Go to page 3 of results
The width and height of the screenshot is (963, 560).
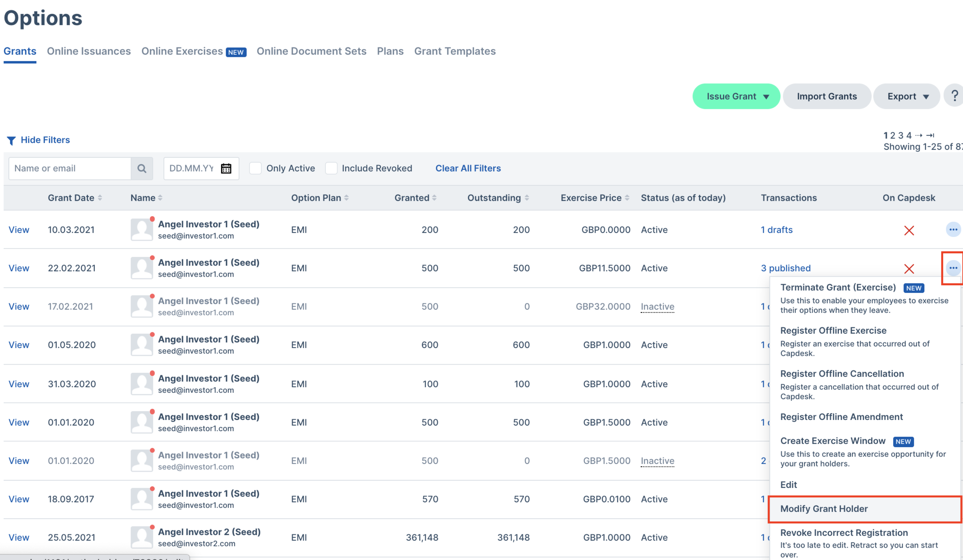coord(901,135)
